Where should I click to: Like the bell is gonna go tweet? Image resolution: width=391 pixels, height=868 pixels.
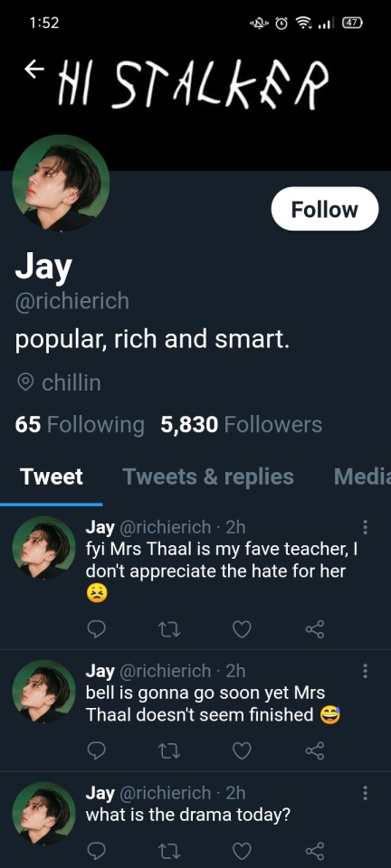click(x=242, y=750)
